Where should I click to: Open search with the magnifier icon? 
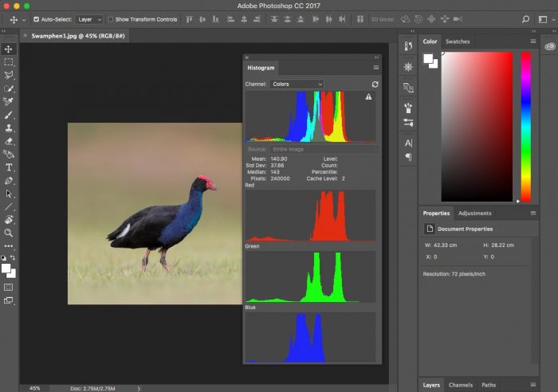coord(525,18)
